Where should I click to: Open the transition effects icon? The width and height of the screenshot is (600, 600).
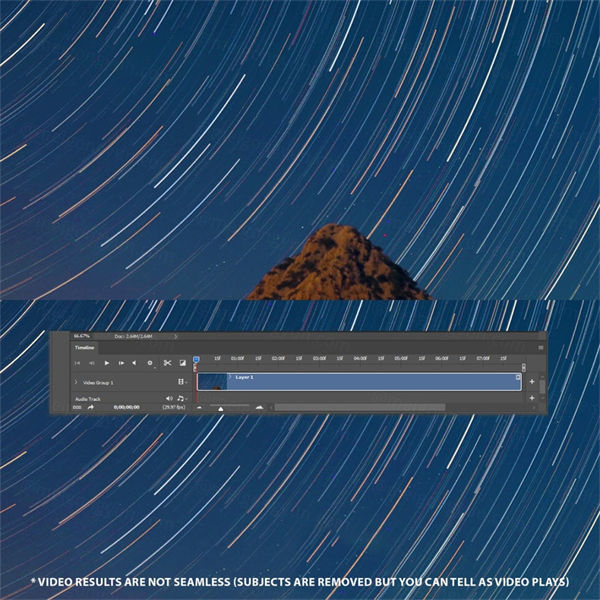(183, 363)
